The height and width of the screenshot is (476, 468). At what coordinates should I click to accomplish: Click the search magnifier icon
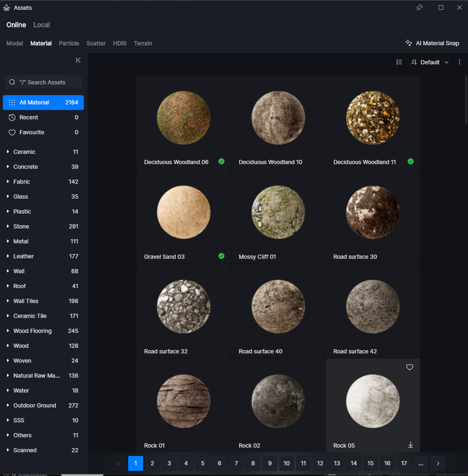coord(12,82)
